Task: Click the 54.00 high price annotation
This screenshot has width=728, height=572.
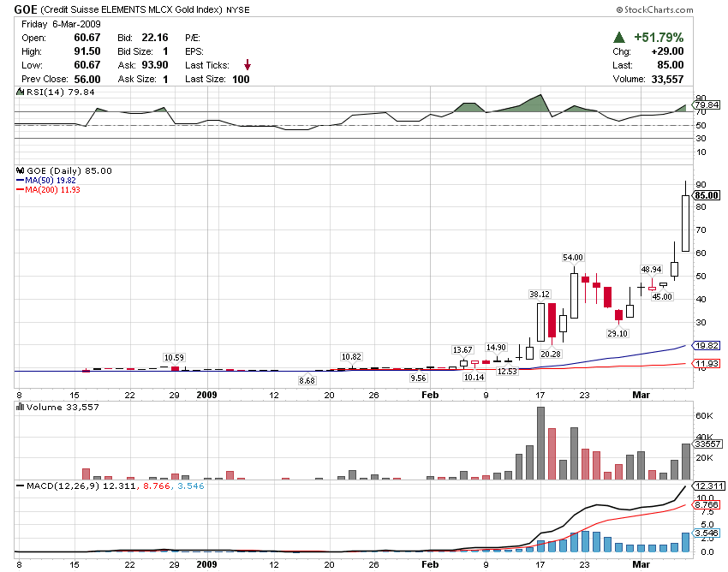Action: (x=572, y=257)
